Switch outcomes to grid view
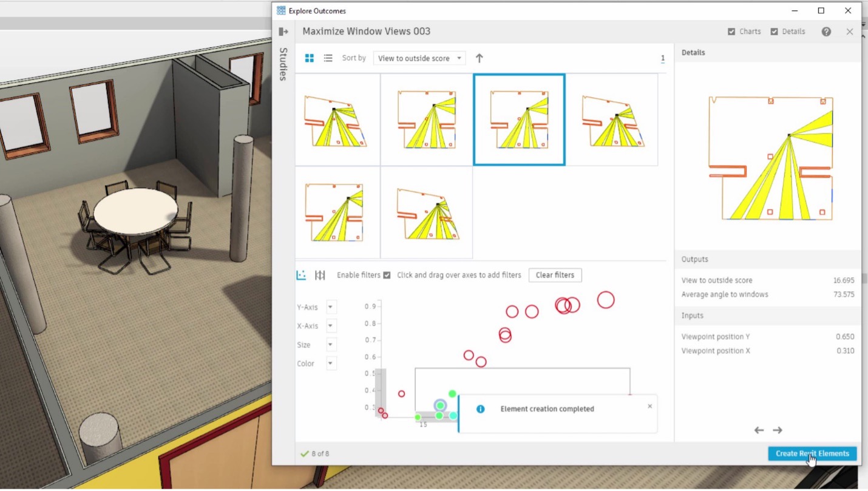 pos(309,58)
